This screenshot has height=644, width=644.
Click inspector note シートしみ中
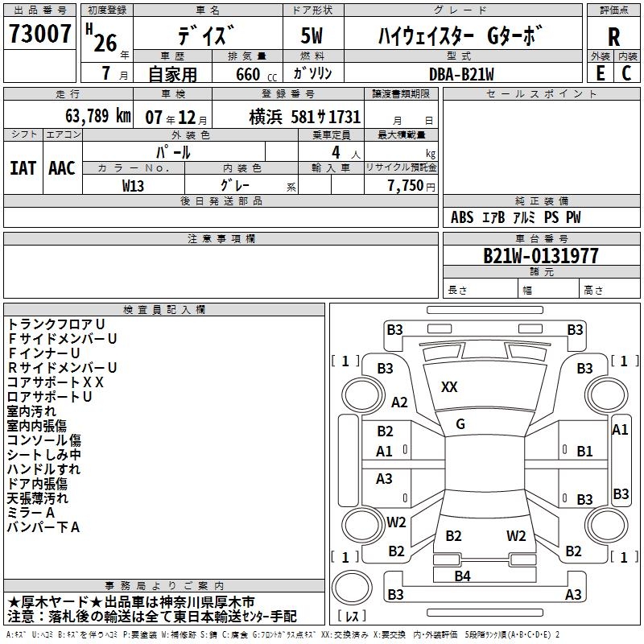[44, 455]
